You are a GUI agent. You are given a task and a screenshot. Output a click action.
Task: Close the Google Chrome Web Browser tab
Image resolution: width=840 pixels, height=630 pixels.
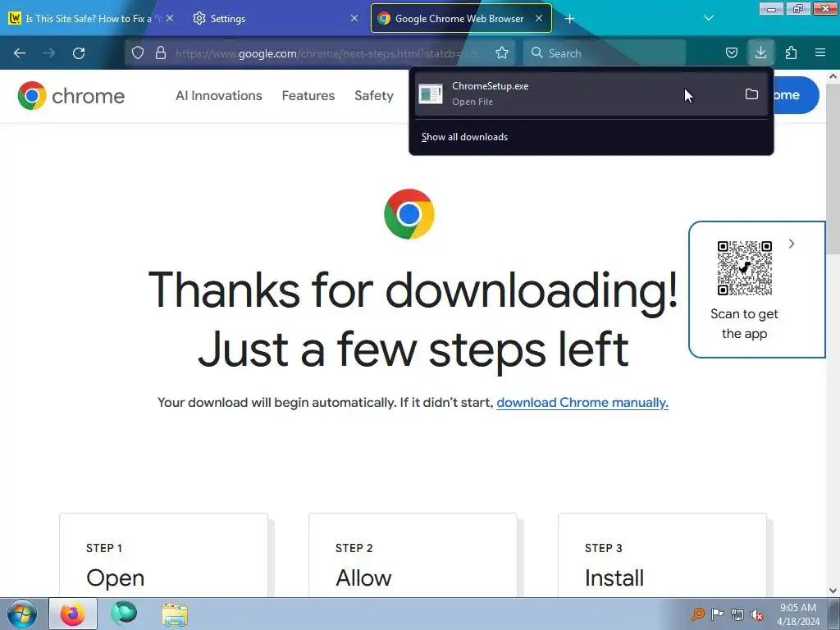tap(539, 19)
